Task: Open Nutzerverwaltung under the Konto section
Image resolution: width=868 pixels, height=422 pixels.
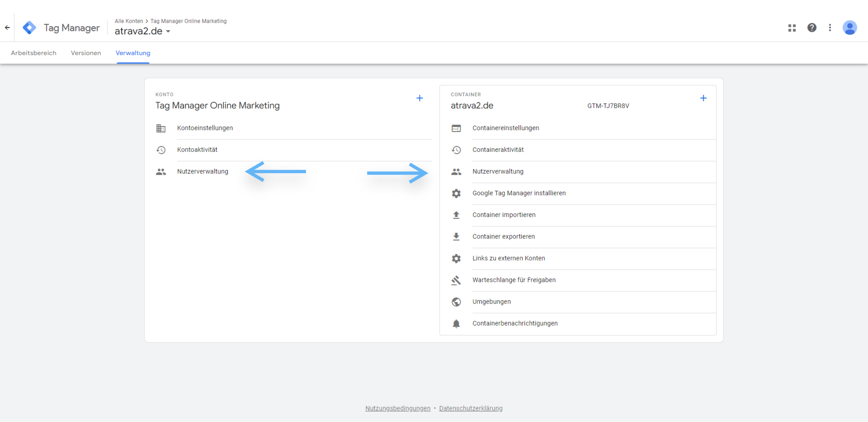Action: (x=203, y=171)
